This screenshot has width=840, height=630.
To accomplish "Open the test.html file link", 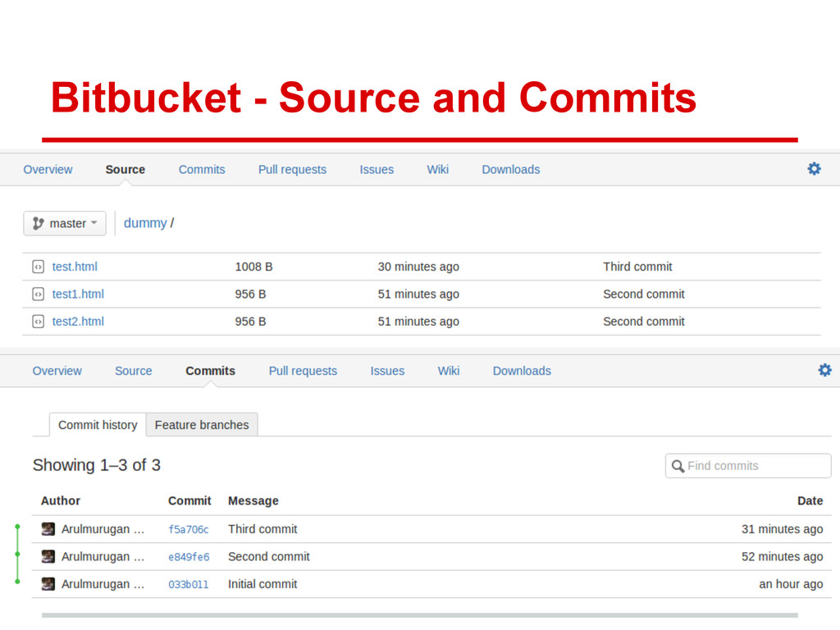I will [75, 267].
